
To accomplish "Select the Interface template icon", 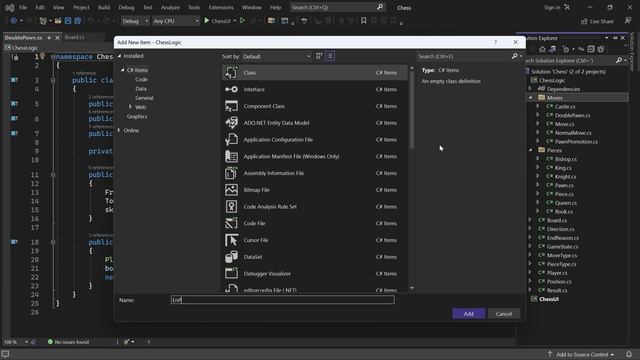I will click(x=231, y=89).
